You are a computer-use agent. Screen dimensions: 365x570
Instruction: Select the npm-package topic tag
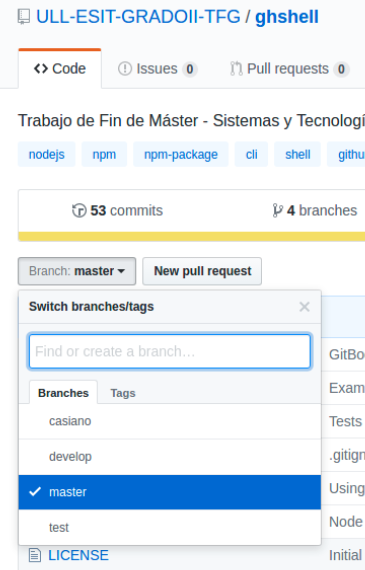[181, 154]
